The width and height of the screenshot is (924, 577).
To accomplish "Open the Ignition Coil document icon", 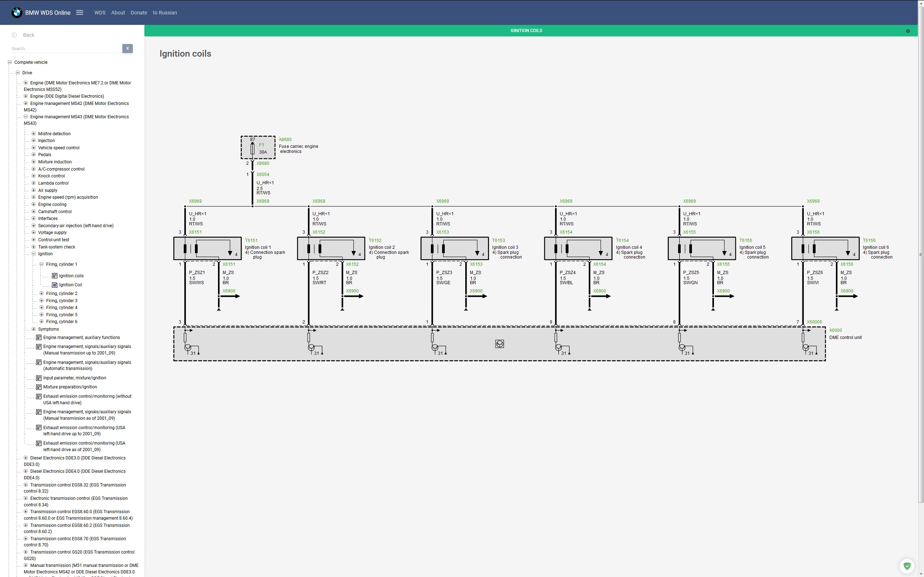I will 55,285.
